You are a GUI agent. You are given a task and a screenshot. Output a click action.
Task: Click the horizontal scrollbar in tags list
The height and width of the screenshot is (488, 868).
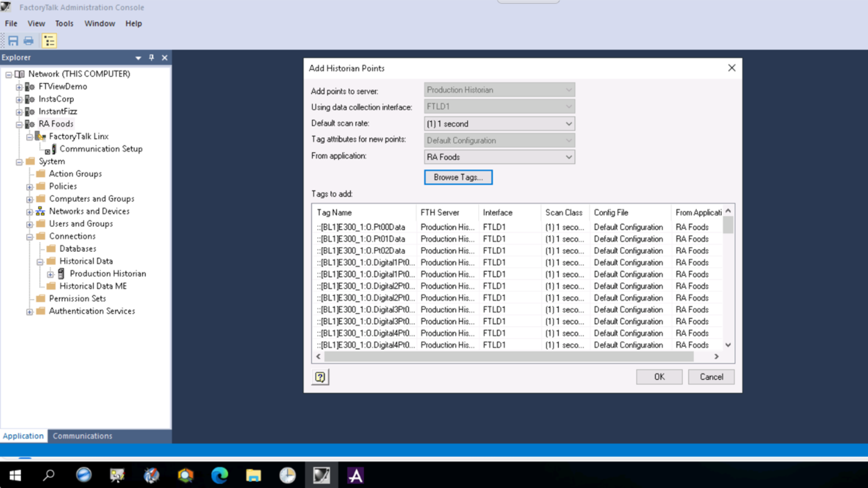[509, 356]
